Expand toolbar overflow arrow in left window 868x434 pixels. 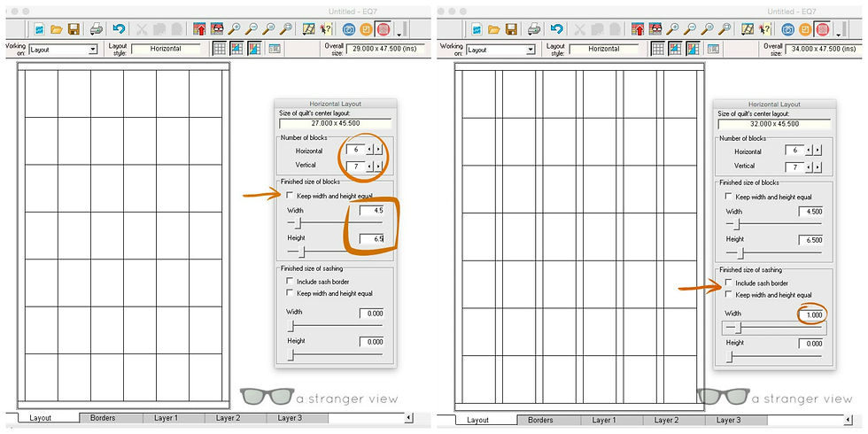click(x=399, y=35)
